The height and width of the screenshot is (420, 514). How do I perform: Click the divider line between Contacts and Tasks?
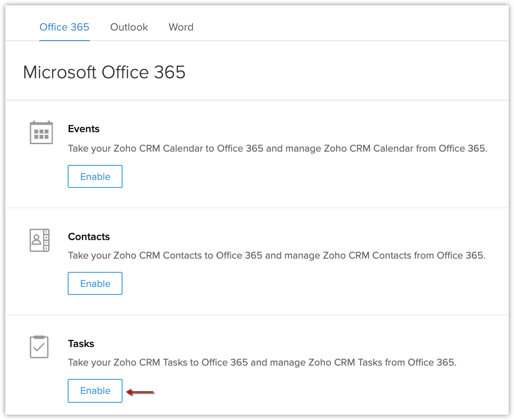coord(257,315)
